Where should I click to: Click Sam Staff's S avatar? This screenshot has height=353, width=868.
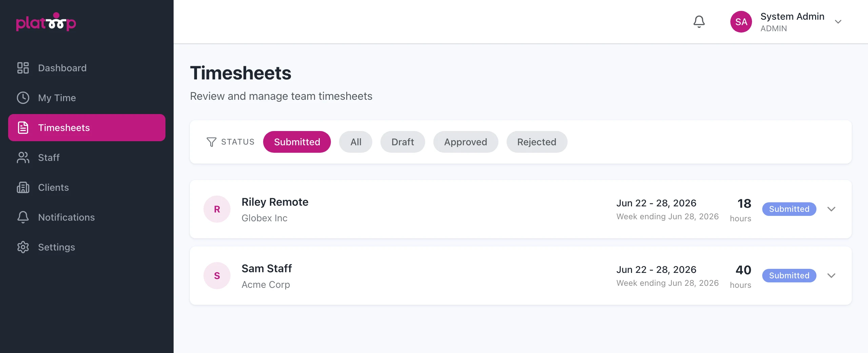pyautogui.click(x=217, y=276)
